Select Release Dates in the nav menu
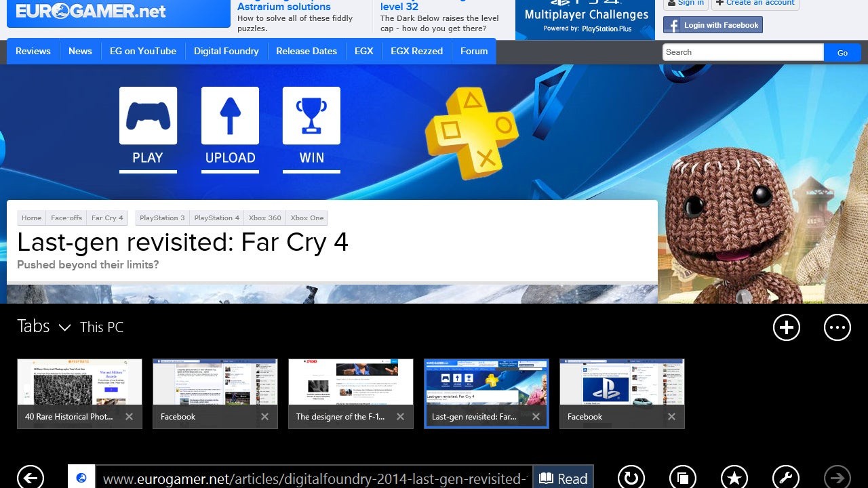Screen dimensions: 868x488 click(307, 52)
